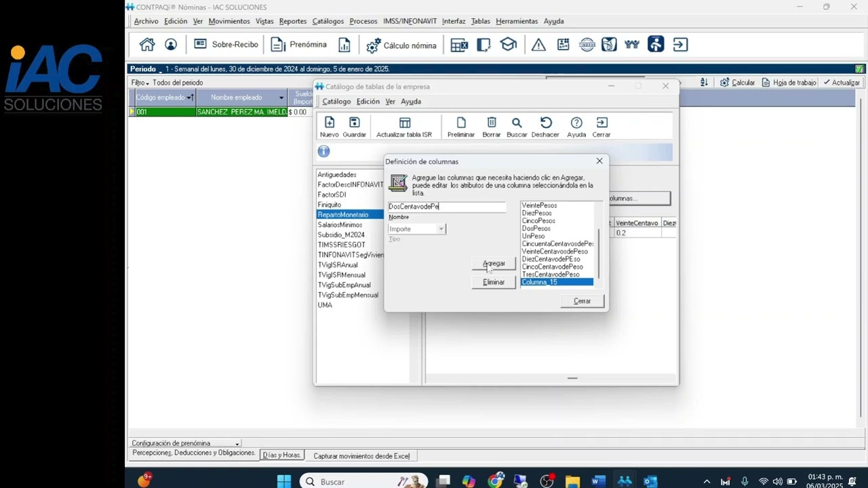The height and width of the screenshot is (488, 868).
Task: Switch to the Días y Horas tab
Action: (281, 455)
